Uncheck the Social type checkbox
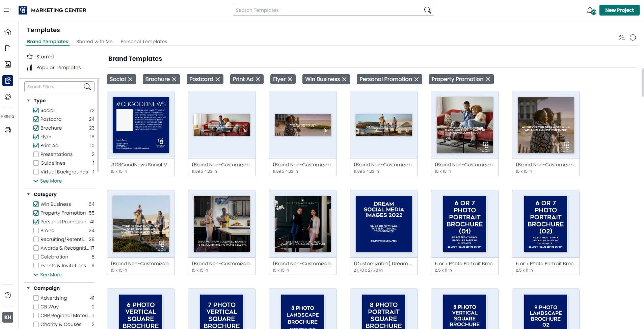644x329 pixels. 36,110
